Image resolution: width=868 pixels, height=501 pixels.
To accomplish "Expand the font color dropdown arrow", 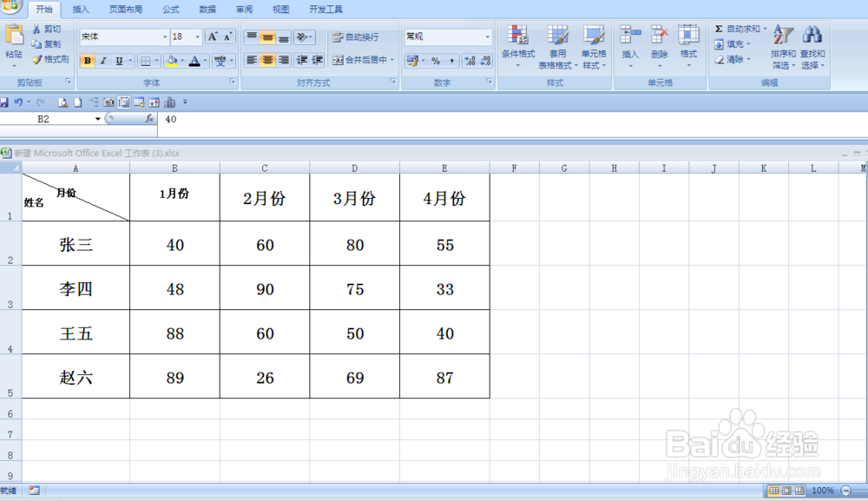I will click(x=206, y=61).
